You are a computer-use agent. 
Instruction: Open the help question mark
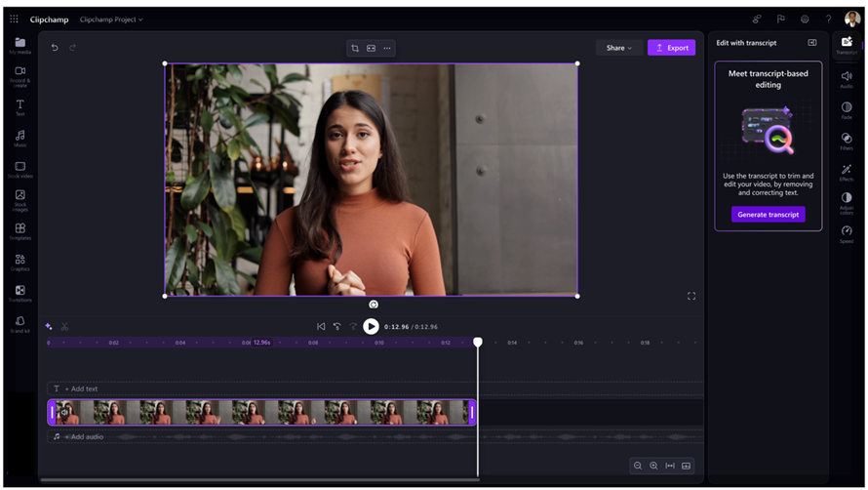coord(829,19)
